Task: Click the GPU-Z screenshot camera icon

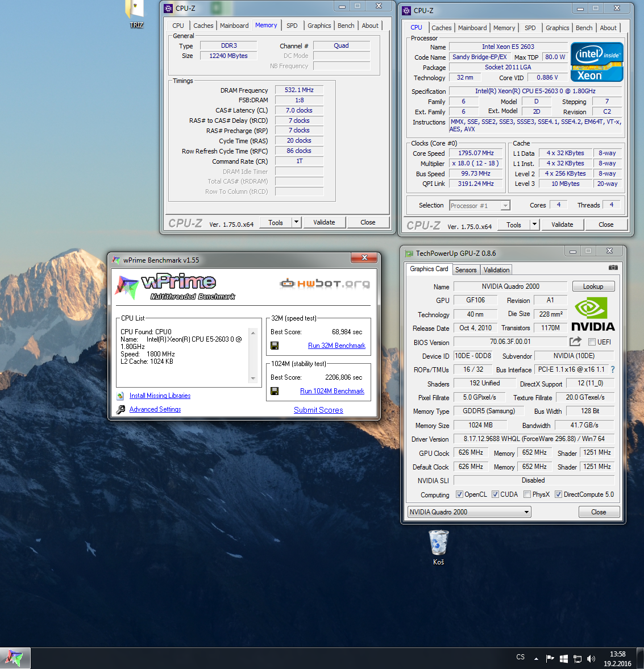Action: (x=613, y=268)
